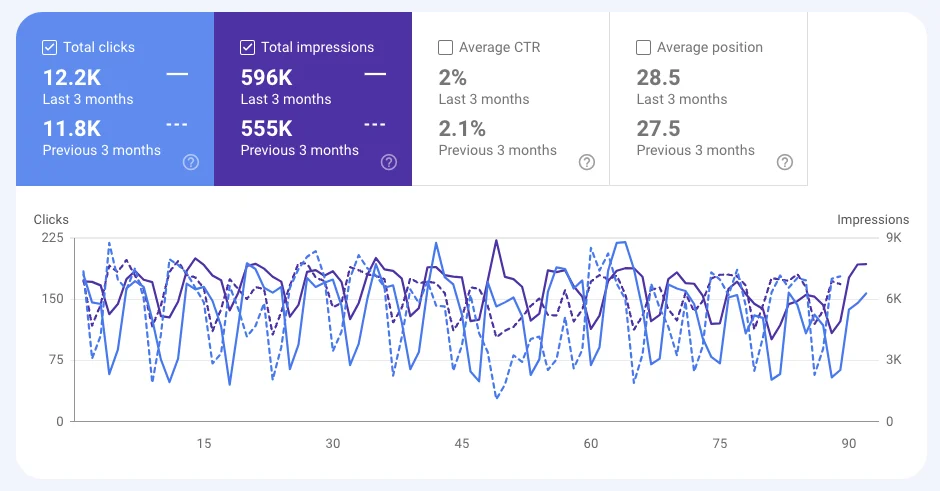Click day 90 marker on chart axis
Image resolution: width=940 pixels, height=491 pixels.
coord(848,444)
